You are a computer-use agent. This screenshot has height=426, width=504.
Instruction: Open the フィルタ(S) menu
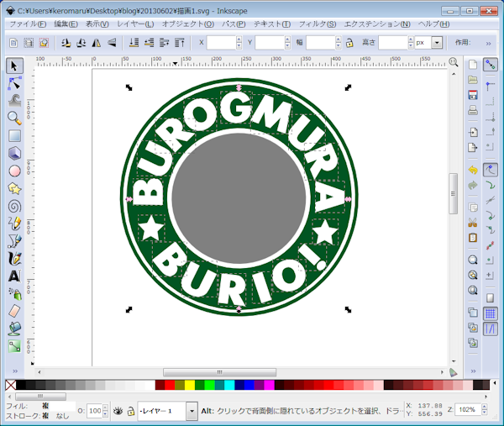318,24
